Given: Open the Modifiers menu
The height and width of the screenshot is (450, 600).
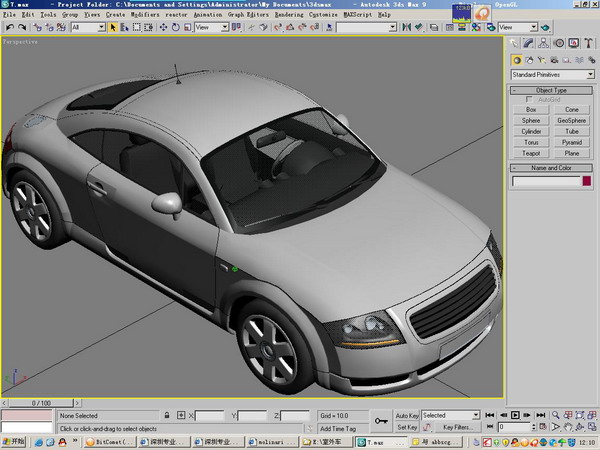Looking at the screenshot, I should [145, 15].
